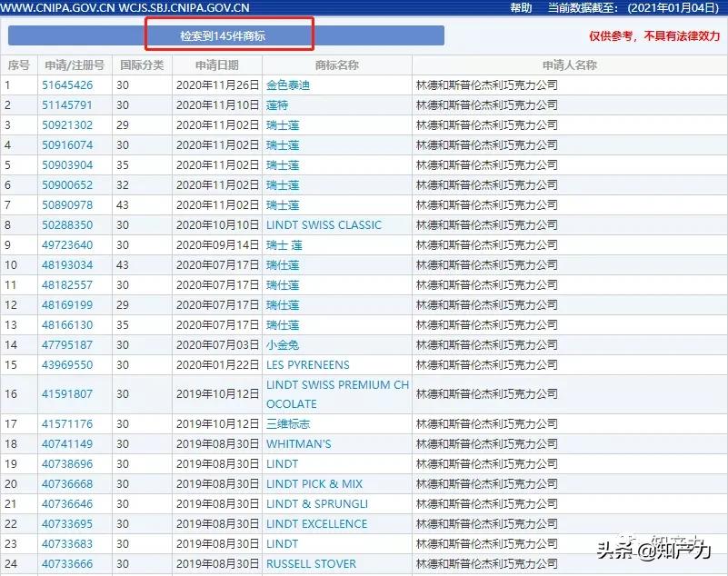This screenshot has height=576, width=728.
Task: Open LINDT & SPRUNGLI trademark
Action: click(316, 503)
